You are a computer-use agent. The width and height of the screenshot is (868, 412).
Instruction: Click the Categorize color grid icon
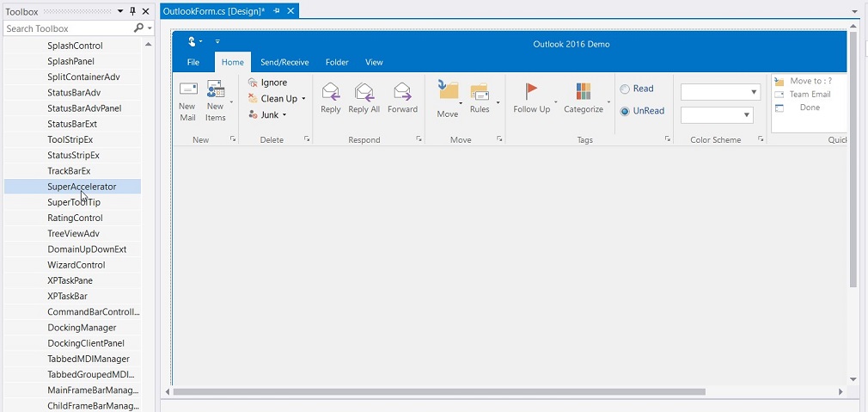tap(584, 91)
